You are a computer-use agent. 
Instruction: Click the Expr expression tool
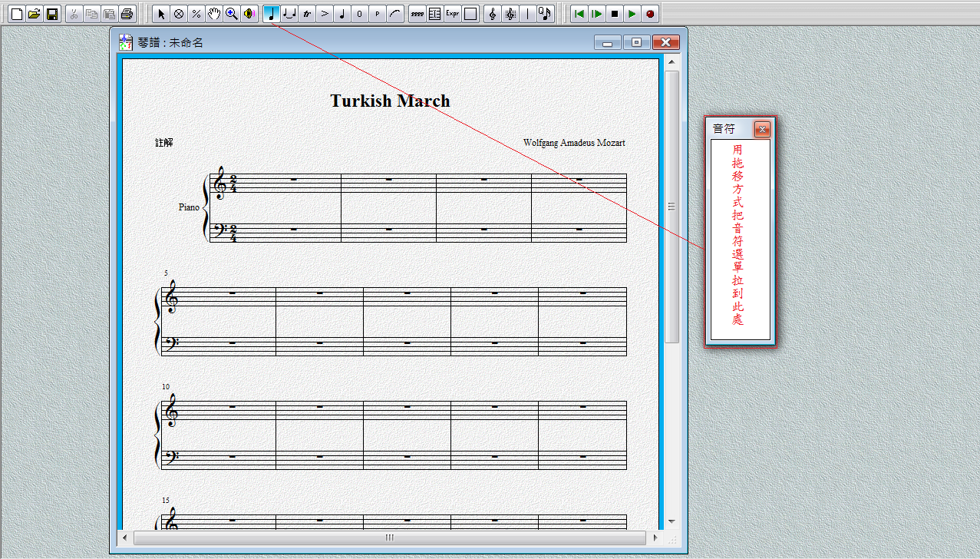tap(452, 14)
